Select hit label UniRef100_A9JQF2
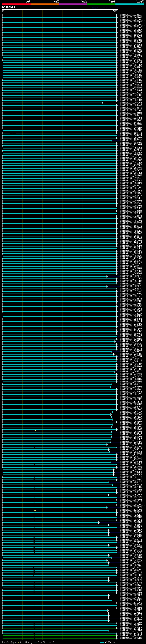This screenshot has height=644, width=146. 131,600
